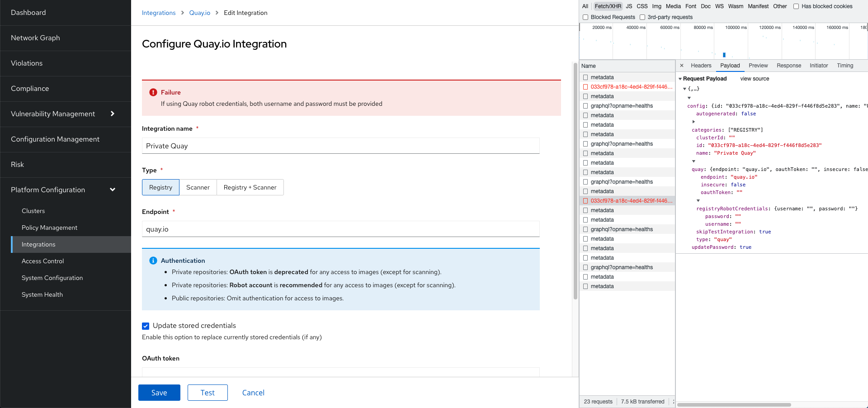Image resolution: width=868 pixels, height=408 pixels.
Task: Click the breadcrumb chevron after Quay.io
Action: coord(217,13)
